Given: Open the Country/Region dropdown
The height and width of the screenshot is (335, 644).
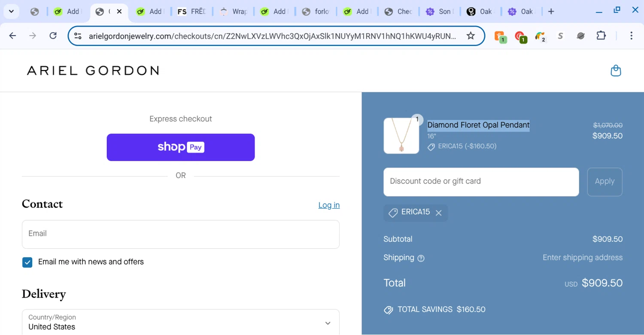Looking at the screenshot, I should [181, 322].
